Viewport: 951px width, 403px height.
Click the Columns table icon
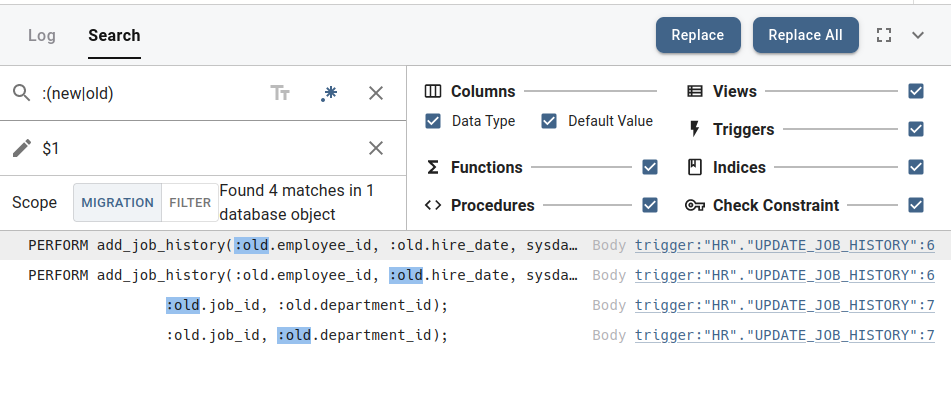click(x=433, y=92)
